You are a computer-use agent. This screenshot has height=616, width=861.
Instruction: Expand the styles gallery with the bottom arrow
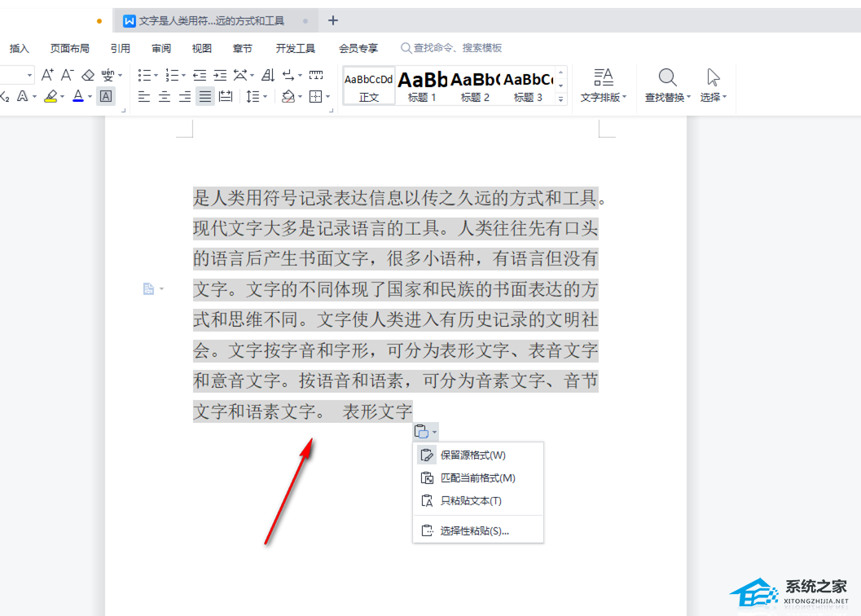point(560,99)
